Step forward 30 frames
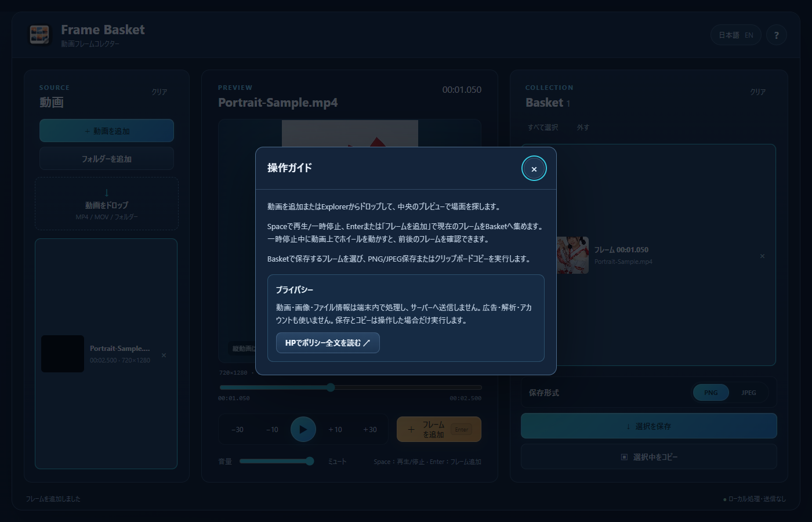This screenshot has height=522, width=812. point(370,430)
